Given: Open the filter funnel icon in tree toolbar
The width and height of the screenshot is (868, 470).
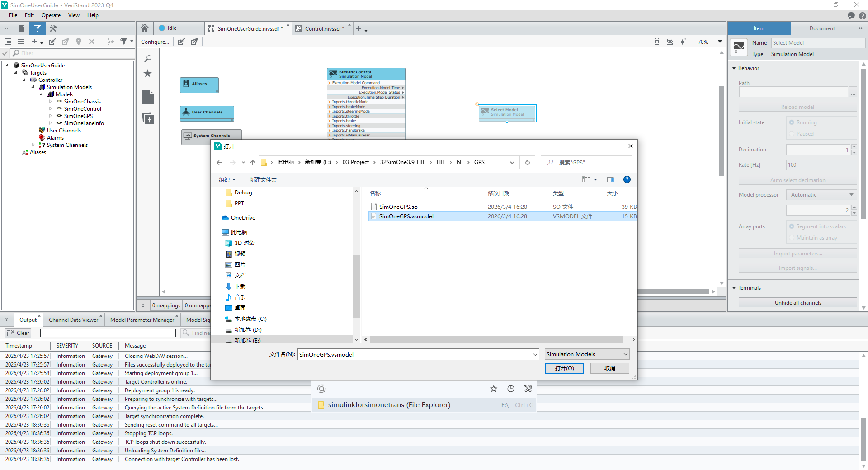Looking at the screenshot, I should [x=123, y=42].
